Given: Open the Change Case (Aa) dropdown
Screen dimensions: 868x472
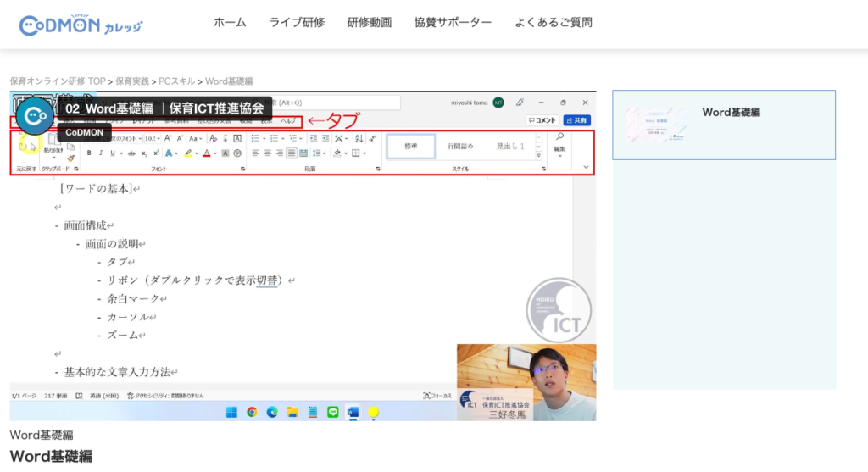Looking at the screenshot, I should pos(194,138).
